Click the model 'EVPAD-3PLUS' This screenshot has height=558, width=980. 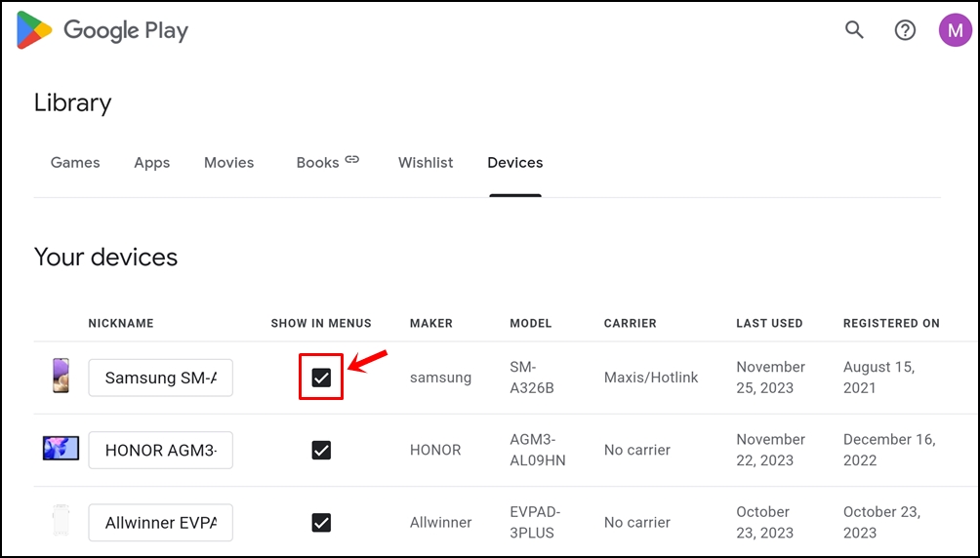click(535, 522)
